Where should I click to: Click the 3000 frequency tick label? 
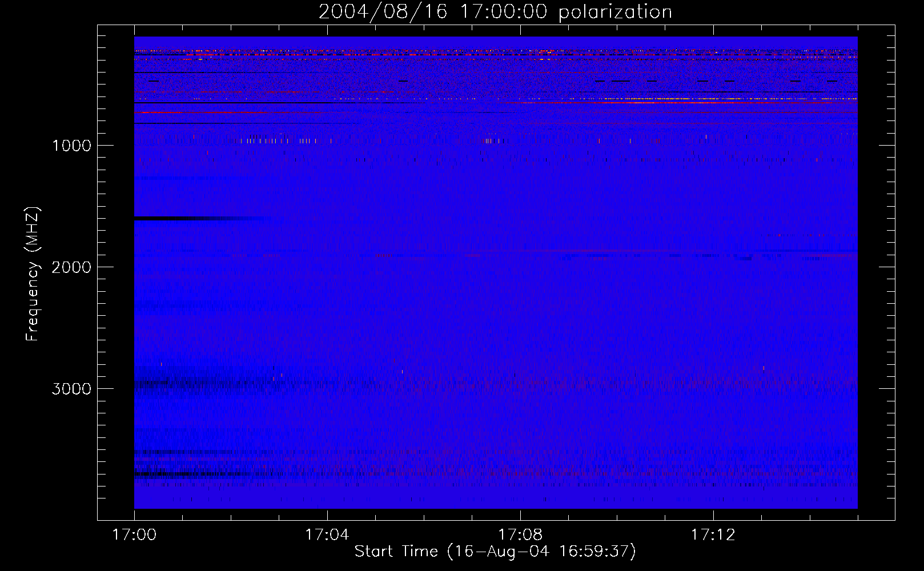point(71,389)
